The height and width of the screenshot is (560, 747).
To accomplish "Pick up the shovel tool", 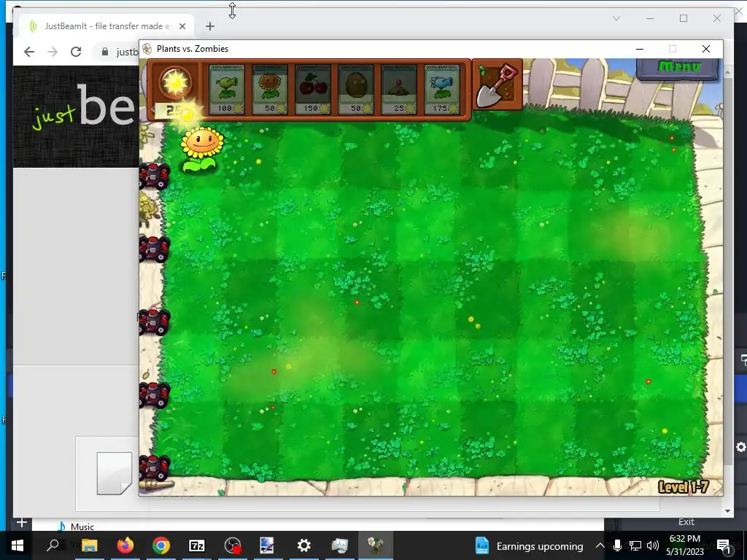I will pyautogui.click(x=498, y=85).
